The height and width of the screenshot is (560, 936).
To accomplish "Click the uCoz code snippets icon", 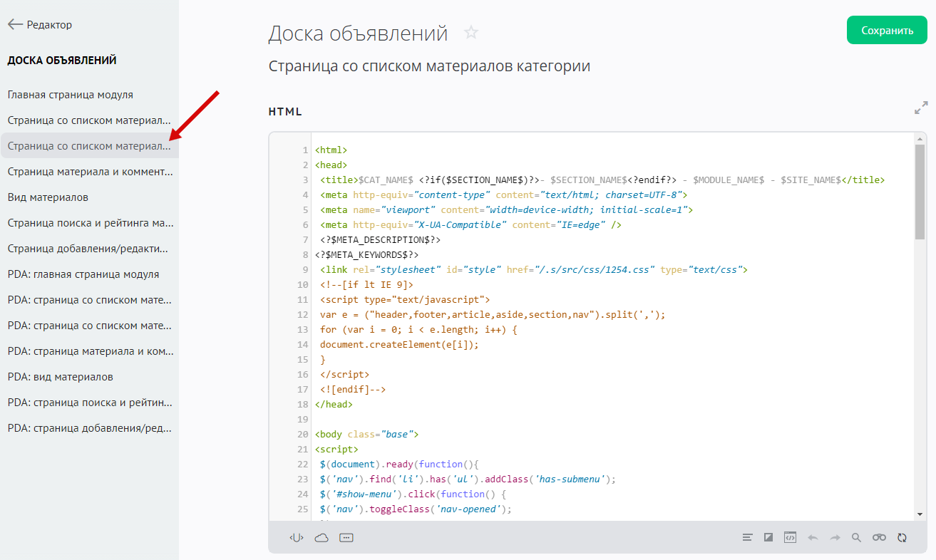I will (297, 538).
